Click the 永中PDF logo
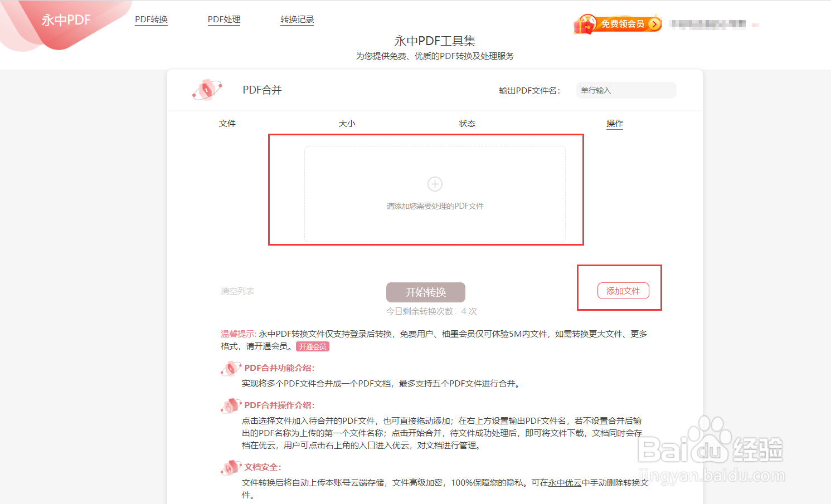The image size is (831, 504). click(66, 21)
